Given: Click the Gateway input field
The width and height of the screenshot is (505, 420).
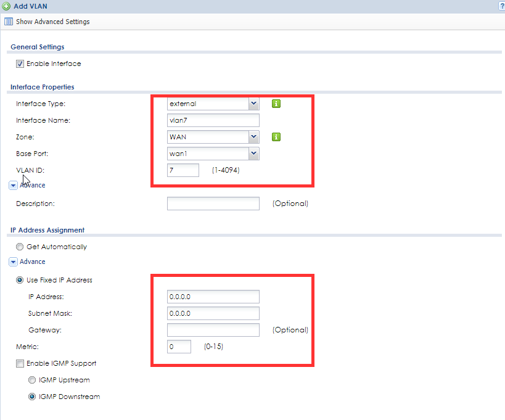Looking at the screenshot, I should tap(213, 330).
